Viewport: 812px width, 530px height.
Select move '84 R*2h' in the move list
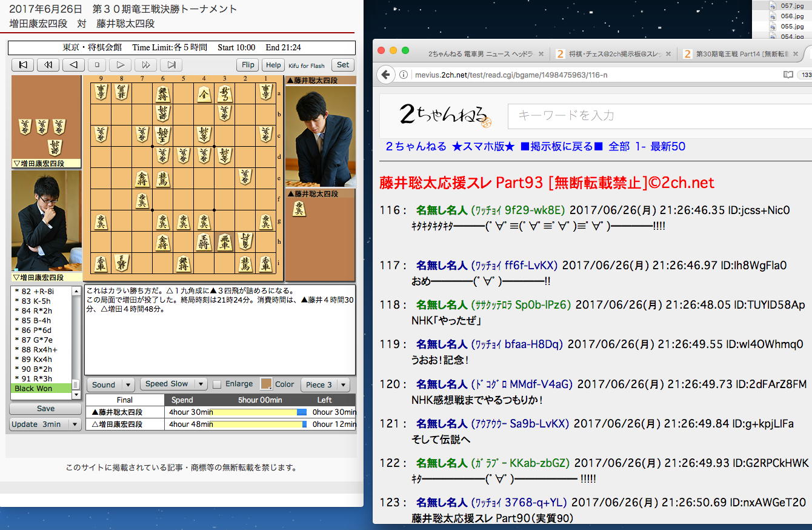41,311
